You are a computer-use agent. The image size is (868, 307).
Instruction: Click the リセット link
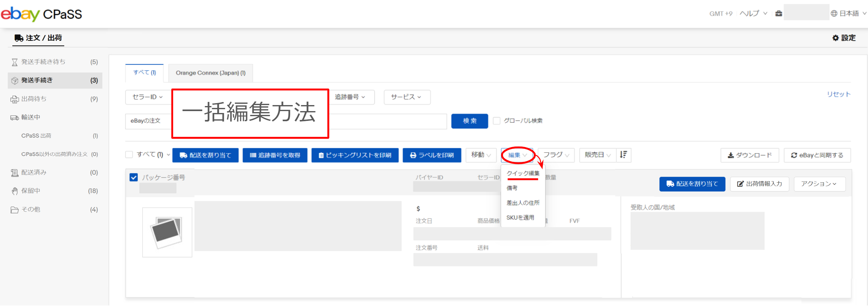click(x=838, y=94)
